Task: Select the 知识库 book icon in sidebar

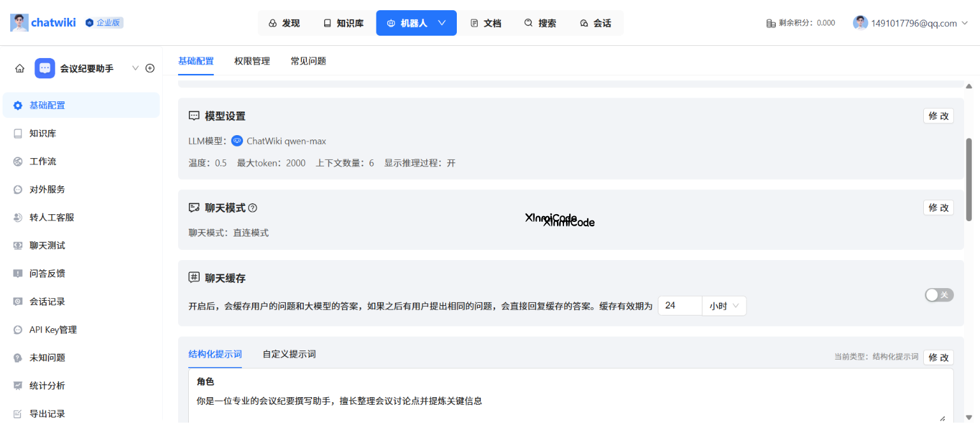Action: click(17, 133)
